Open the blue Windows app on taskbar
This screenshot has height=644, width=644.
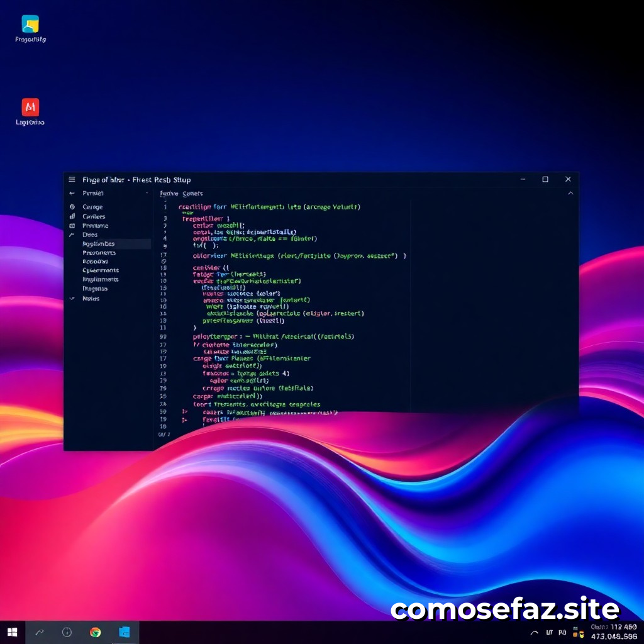(125, 632)
